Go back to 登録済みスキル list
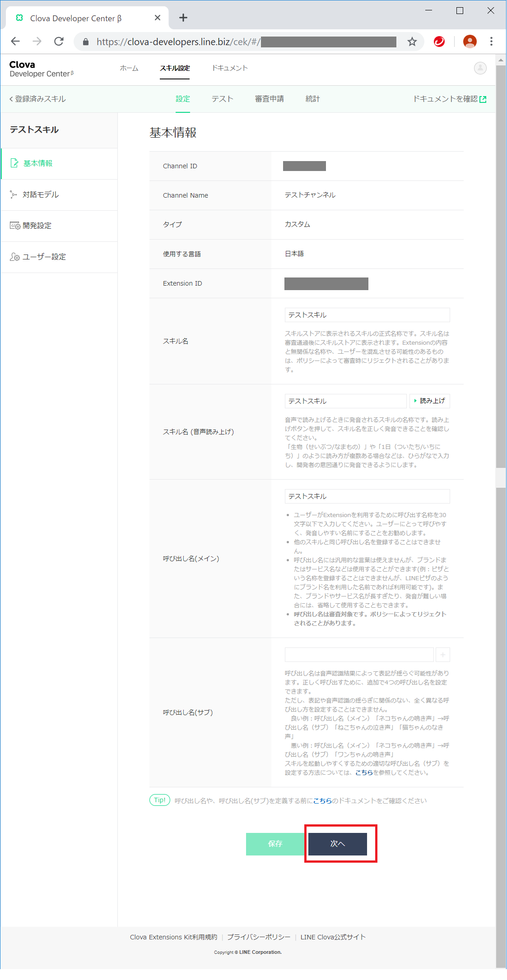Image resolution: width=507 pixels, height=980 pixels. pos(38,99)
